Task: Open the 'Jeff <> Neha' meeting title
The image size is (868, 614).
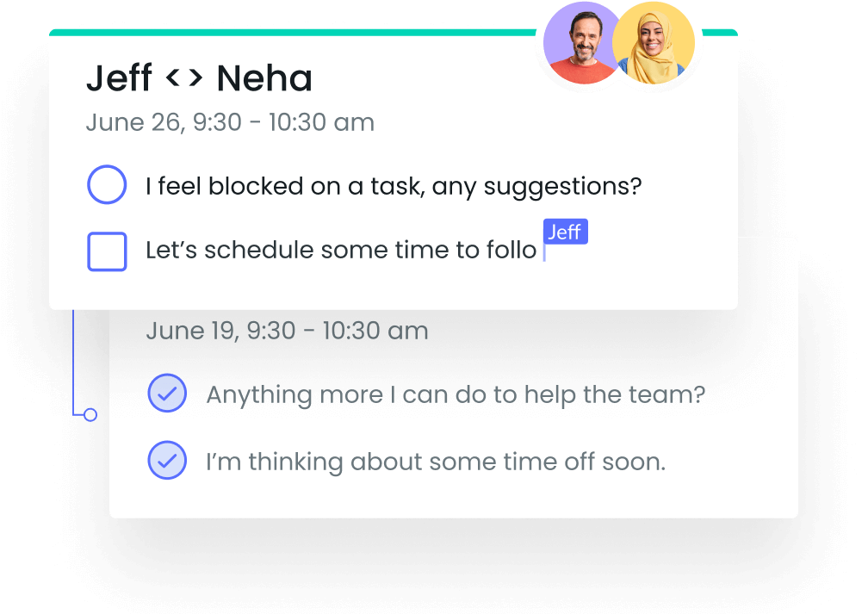Action: pos(199,78)
